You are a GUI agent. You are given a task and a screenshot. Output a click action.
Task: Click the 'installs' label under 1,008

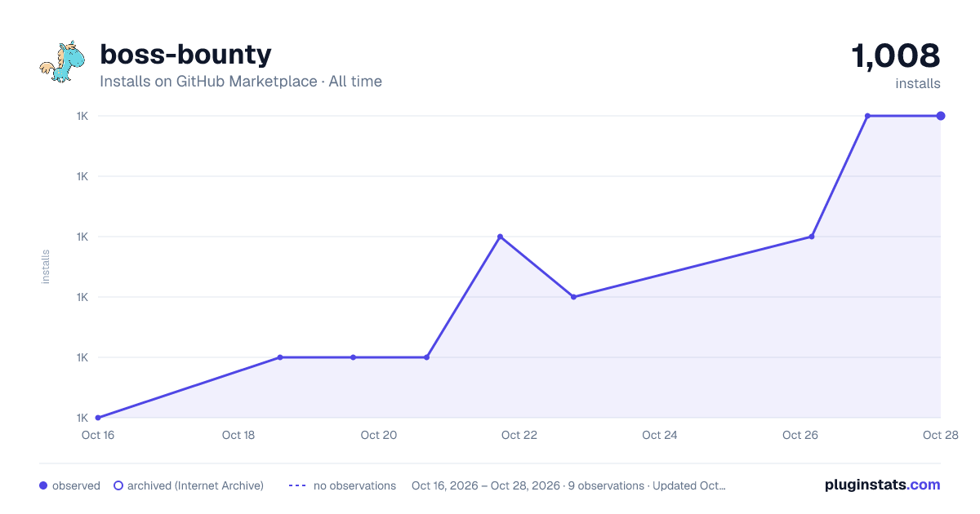pos(918,83)
